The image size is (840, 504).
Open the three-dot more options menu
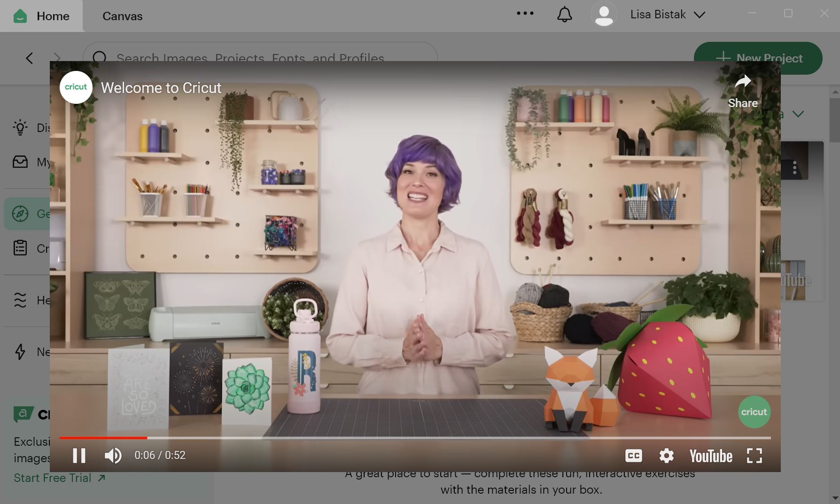click(x=525, y=14)
